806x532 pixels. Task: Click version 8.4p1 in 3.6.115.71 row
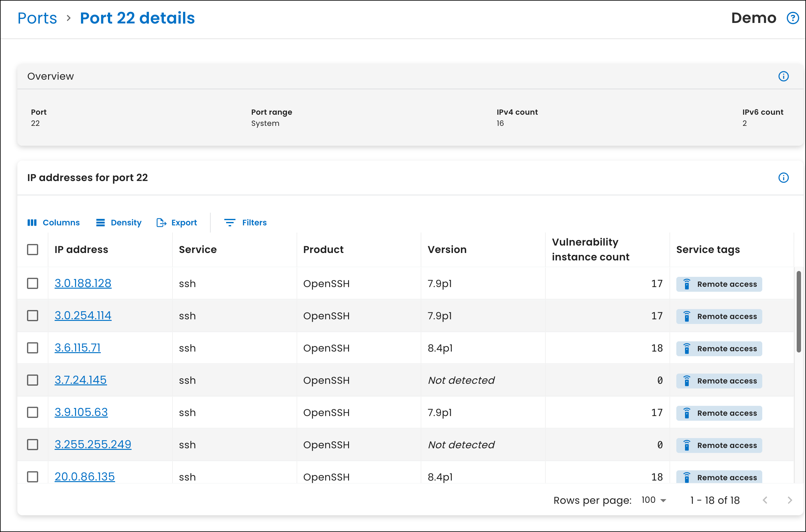point(440,348)
